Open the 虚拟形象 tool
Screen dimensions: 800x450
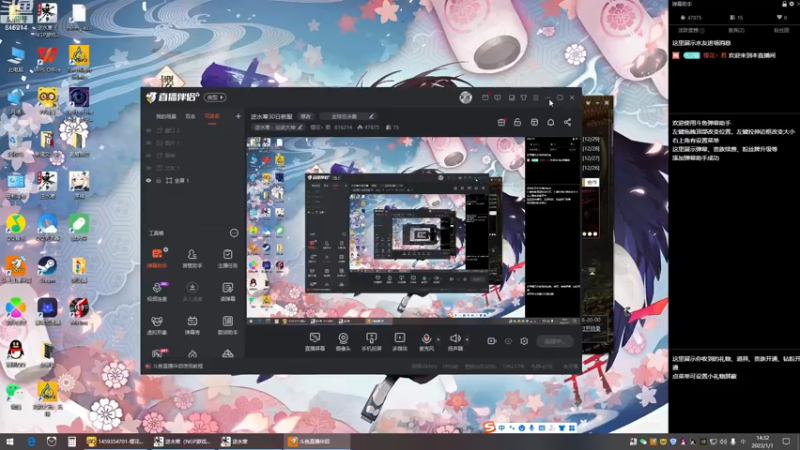157,325
